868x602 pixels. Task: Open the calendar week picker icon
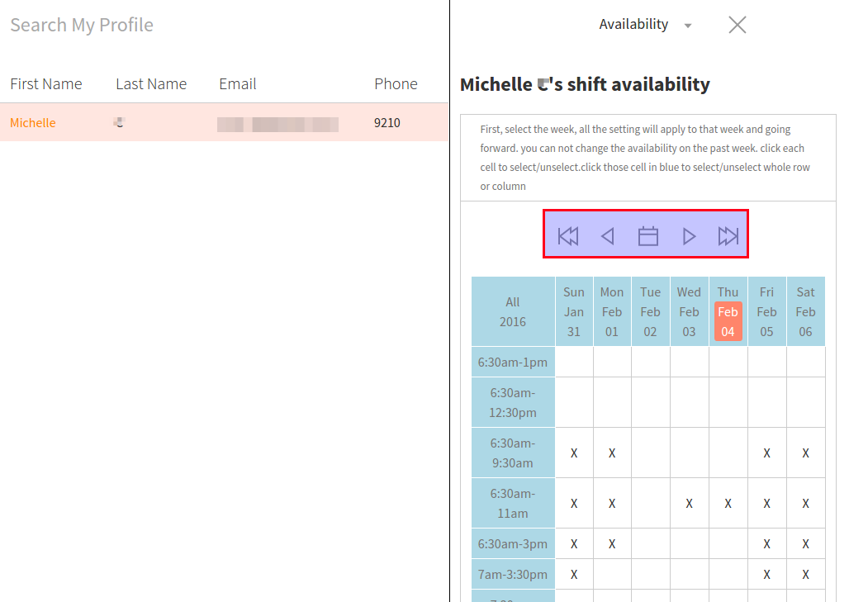pos(648,237)
